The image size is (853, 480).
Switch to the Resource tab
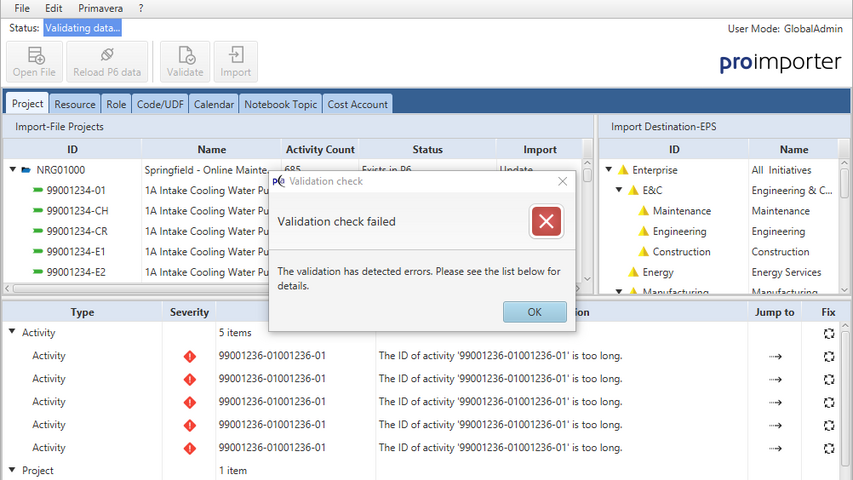(x=75, y=104)
